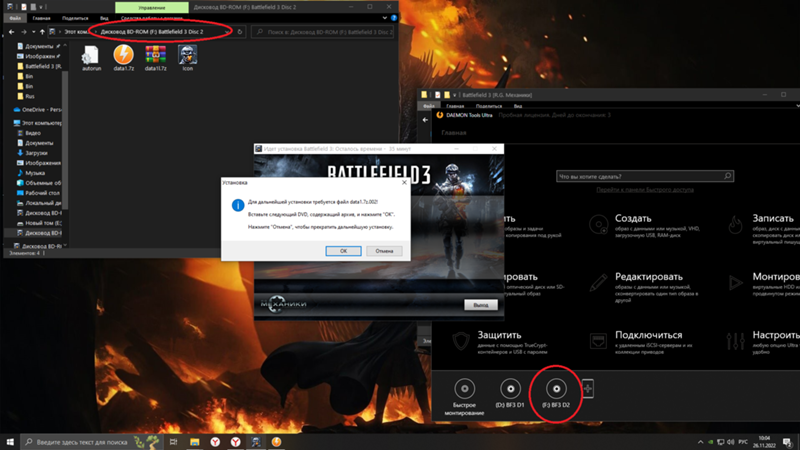Screen dimensions: 800x450
Task: Click Выход in the Battlefield 3 installer
Action: 481,305
